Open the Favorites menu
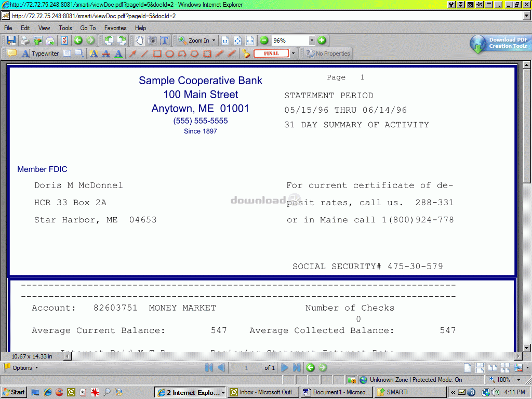532x399 pixels. tap(115, 28)
